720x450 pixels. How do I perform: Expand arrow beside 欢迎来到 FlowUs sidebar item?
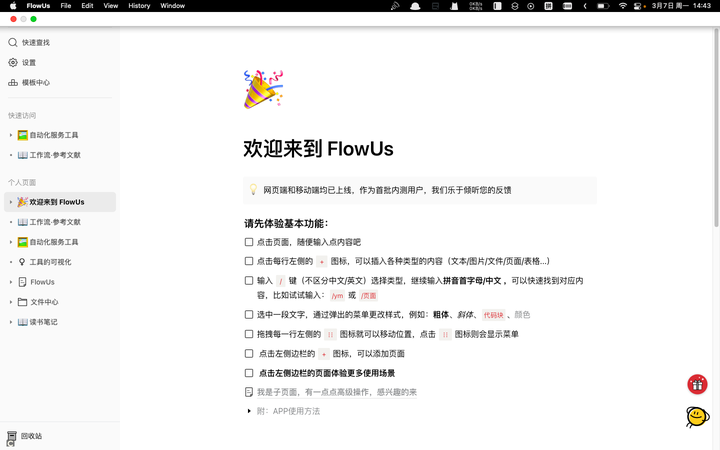11,202
